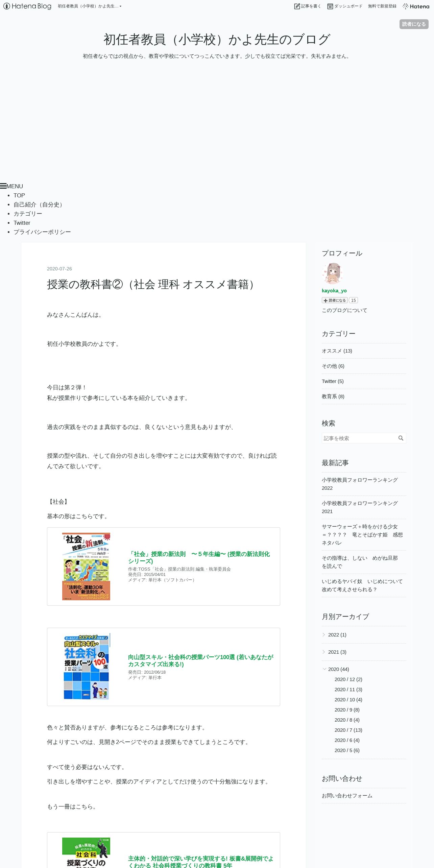Open 2020 / 10 (4) archive
Screen dimensions: 434x868
(x=348, y=700)
